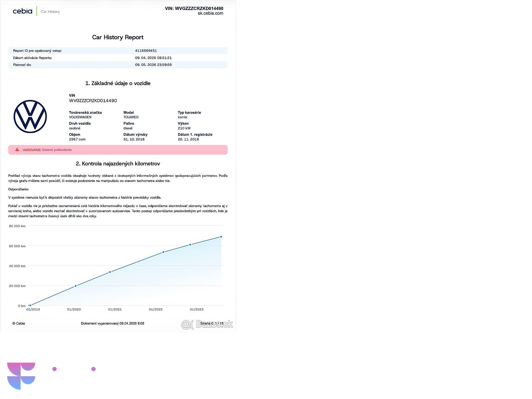Click the Report ID value 4116669451
The width and height of the screenshot is (532, 399).
[146, 51]
